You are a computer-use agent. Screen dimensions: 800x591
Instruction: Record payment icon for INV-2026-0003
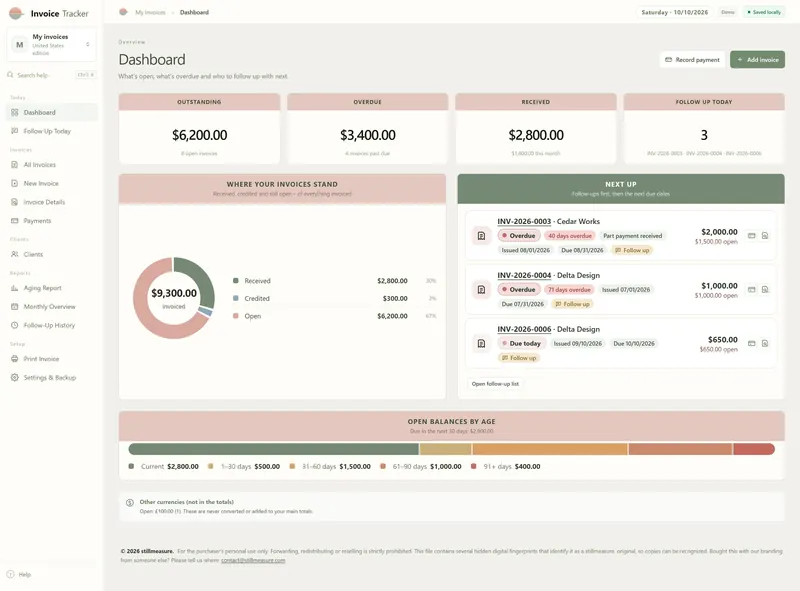click(752, 236)
